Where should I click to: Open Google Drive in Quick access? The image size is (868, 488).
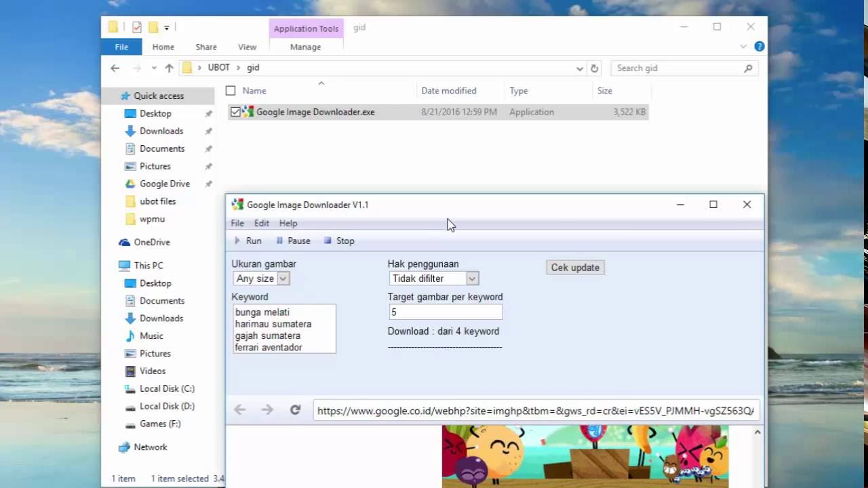pos(158,184)
